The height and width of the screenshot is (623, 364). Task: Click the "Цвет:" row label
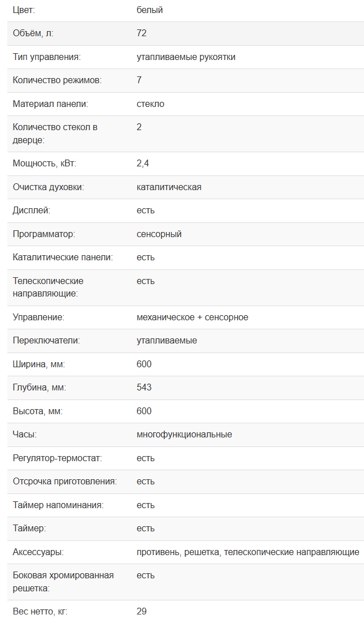25,10
